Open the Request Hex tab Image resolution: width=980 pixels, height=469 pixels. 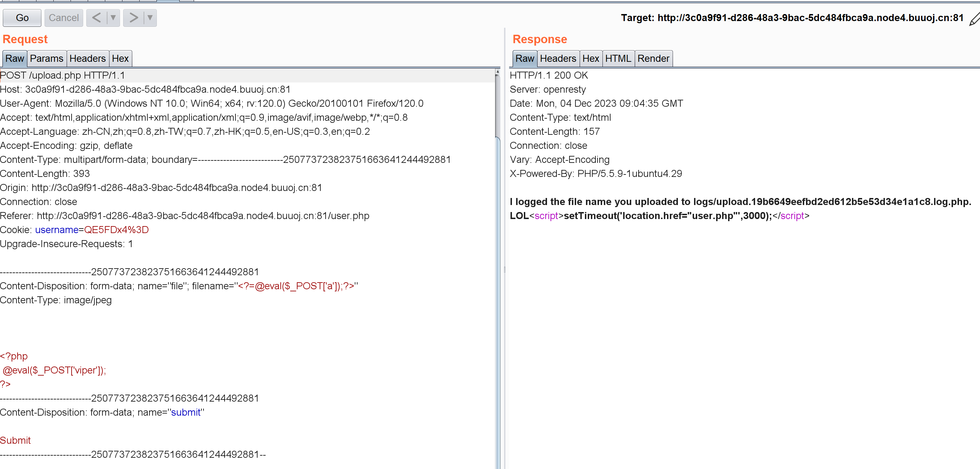point(120,58)
